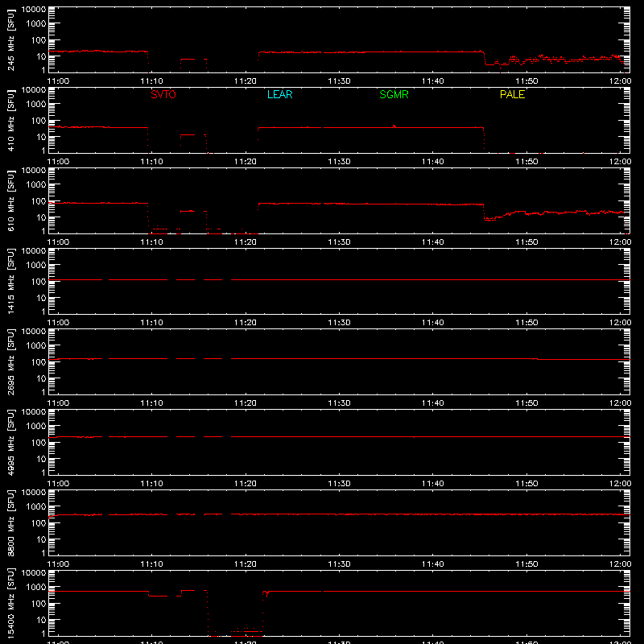Click 11:10 time label under 245 MHz plot
Viewport: 644px width, 644px height.
point(151,81)
